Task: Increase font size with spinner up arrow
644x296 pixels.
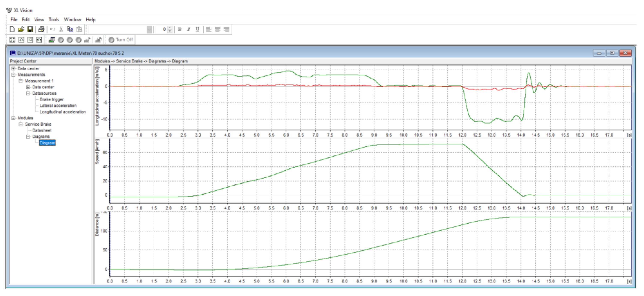Action: pos(170,27)
